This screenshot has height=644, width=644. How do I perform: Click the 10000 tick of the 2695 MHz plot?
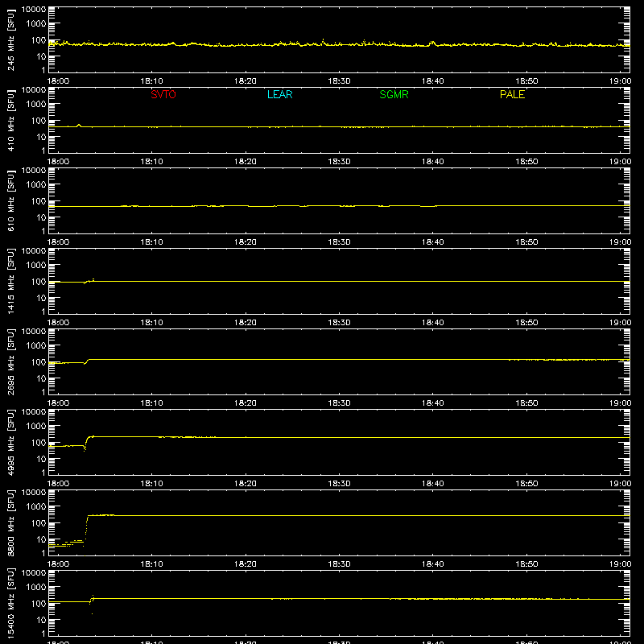34,331
